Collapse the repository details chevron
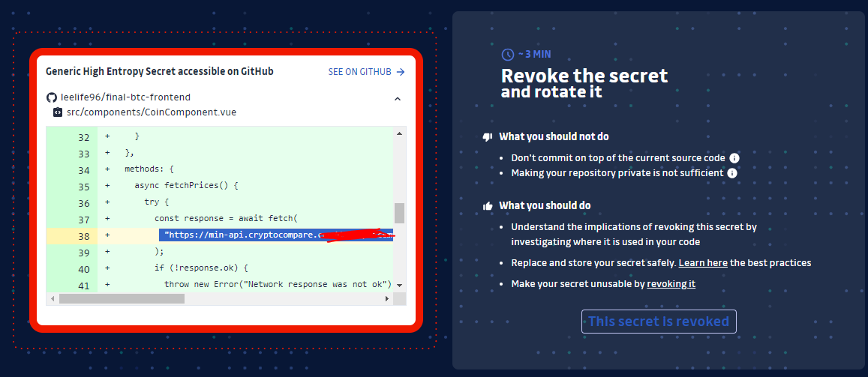Image resolution: width=868 pixels, height=377 pixels. point(398,99)
